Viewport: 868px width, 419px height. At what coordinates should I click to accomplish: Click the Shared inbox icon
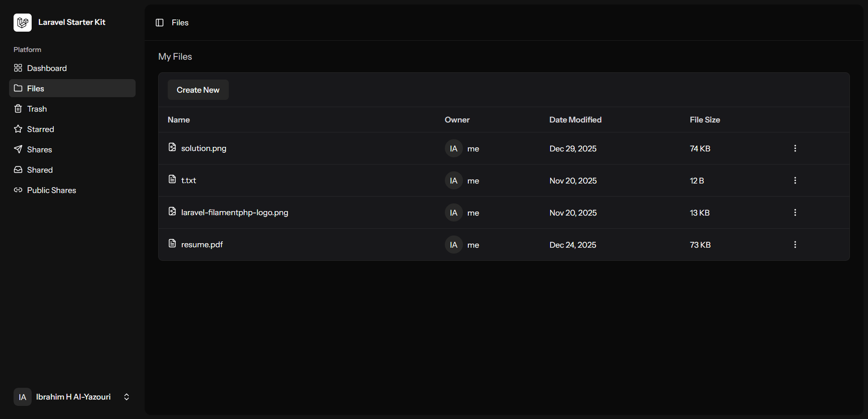18,169
